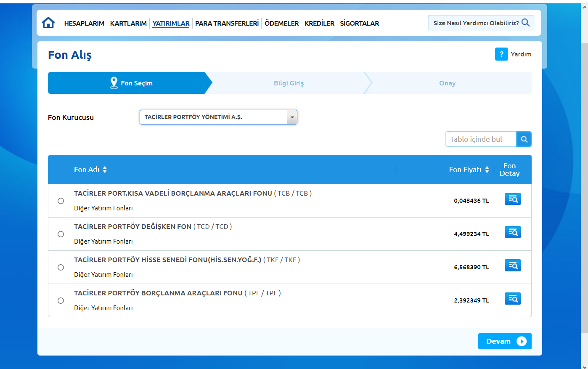Click the Devam button
The width and height of the screenshot is (588, 369).
point(505,341)
